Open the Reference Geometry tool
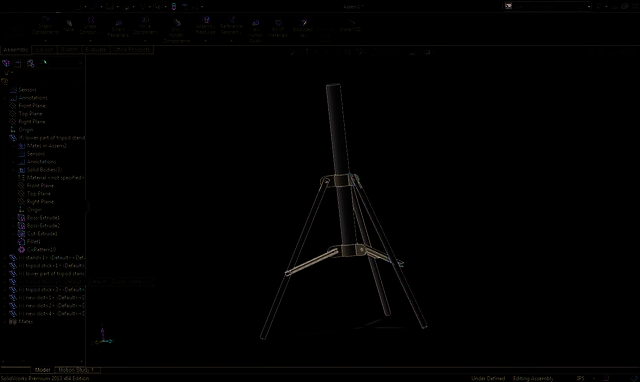This screenshot has width=640, height=382. pyautogui.click(x=231, y=26)
